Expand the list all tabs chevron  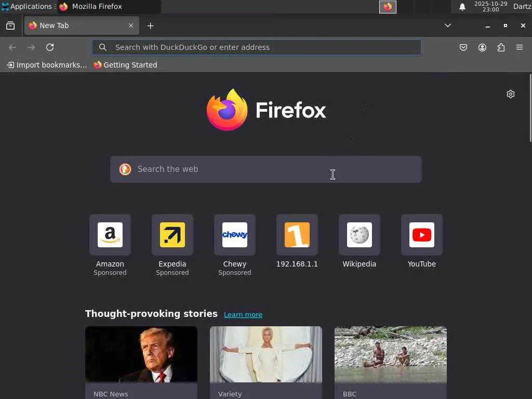point(448,25)
